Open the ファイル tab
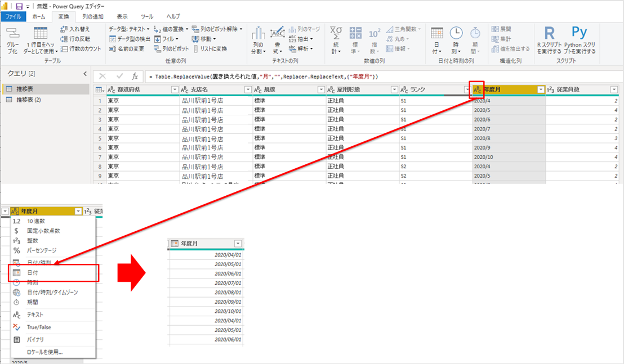Image resolution: width=624 pixels, height=364 pixels. coord(13,17)
